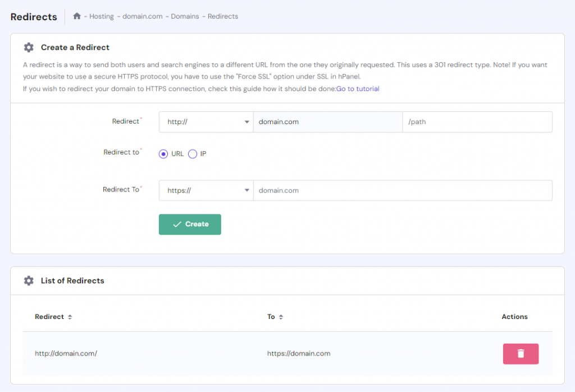Expand the source protocol selector arrow
The width and height of the screenshot is (575, 392).
[x=247, y=121]
